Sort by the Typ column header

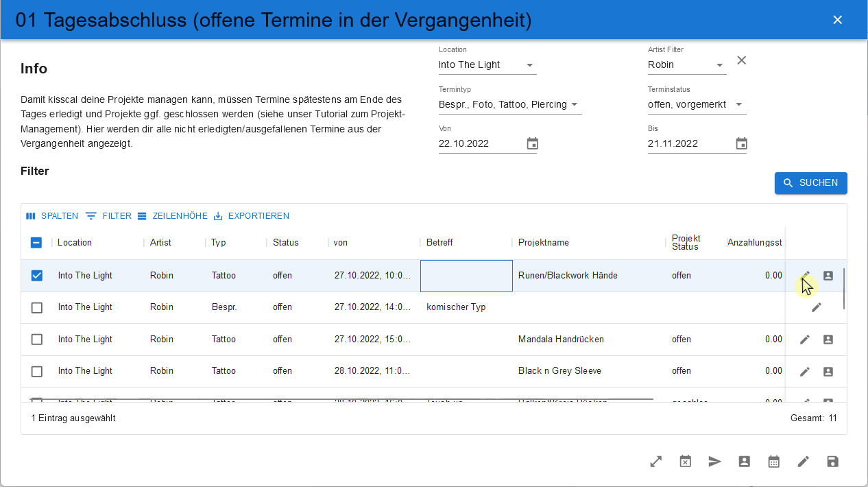coord(219,242)
